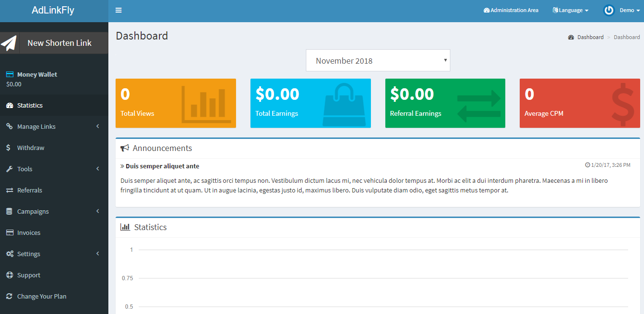This screenshot has height=314, width=644.
Task: Expand the Campaigns submenu chevron
Action: pyautogui.click(x=98, y=211)
